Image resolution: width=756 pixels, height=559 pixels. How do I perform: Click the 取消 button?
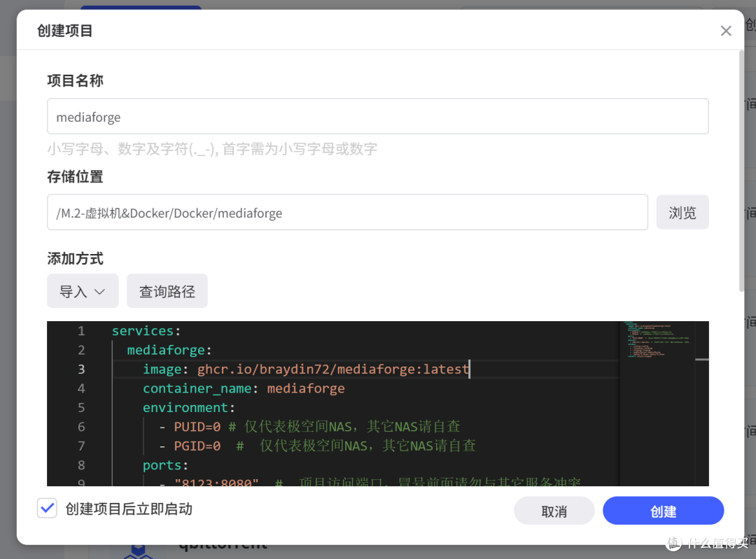click(x=554, y=511)
